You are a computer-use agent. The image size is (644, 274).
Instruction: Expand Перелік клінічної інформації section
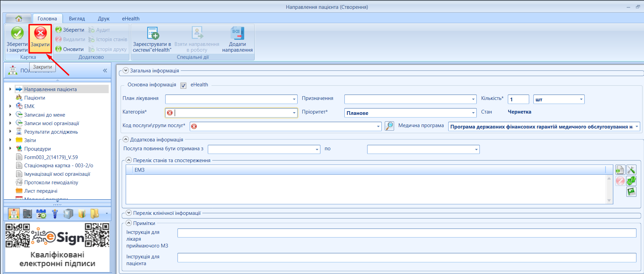[x=129, y=213]
